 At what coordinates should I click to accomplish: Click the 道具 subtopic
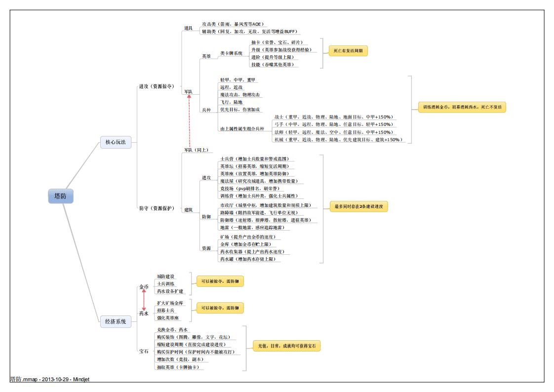(x=188, y=28)
